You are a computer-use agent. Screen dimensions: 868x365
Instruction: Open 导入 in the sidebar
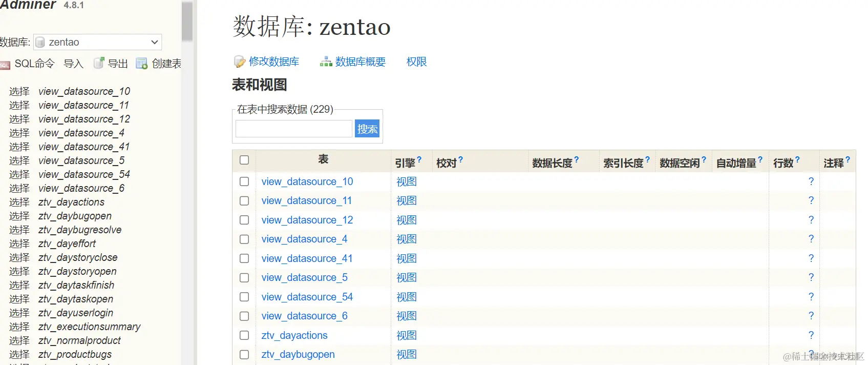pyautogui.click(x=73, y=64)
